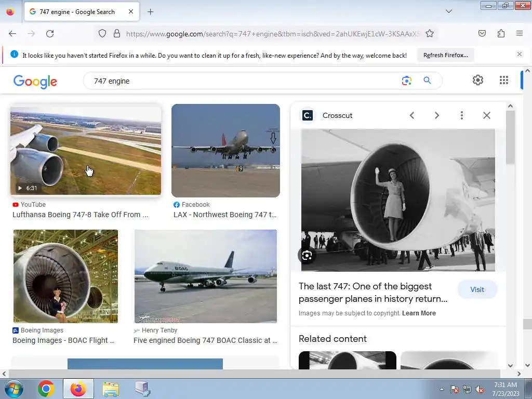Save page to Pocket

[x=482, y=33]
